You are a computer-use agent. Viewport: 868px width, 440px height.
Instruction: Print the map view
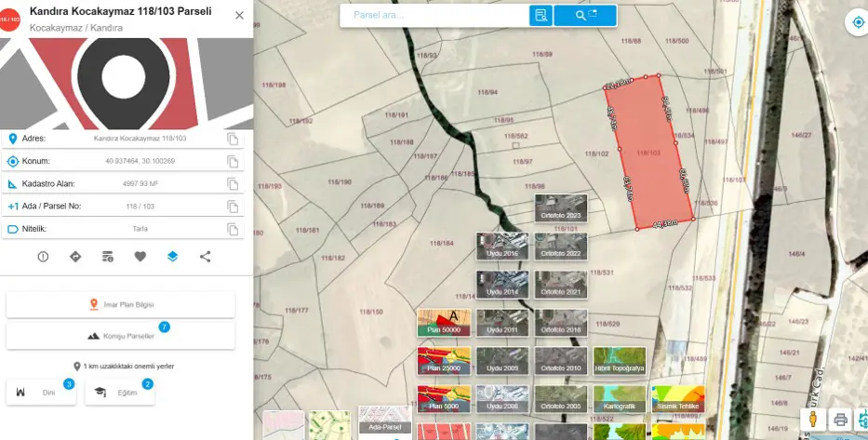point(840,420)
